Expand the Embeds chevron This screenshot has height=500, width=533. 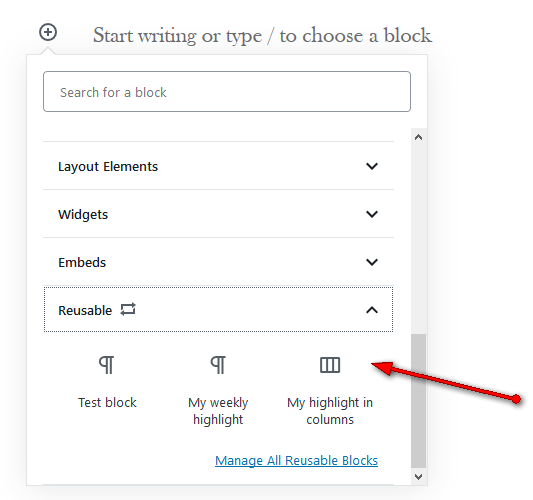(372, 262)
